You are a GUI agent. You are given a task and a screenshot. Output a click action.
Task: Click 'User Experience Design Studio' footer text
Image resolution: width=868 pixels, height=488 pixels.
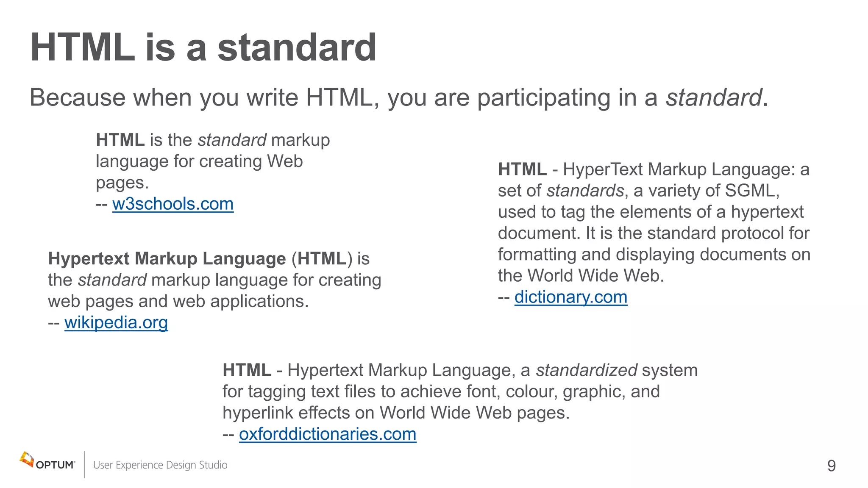[x=160, y=465]
